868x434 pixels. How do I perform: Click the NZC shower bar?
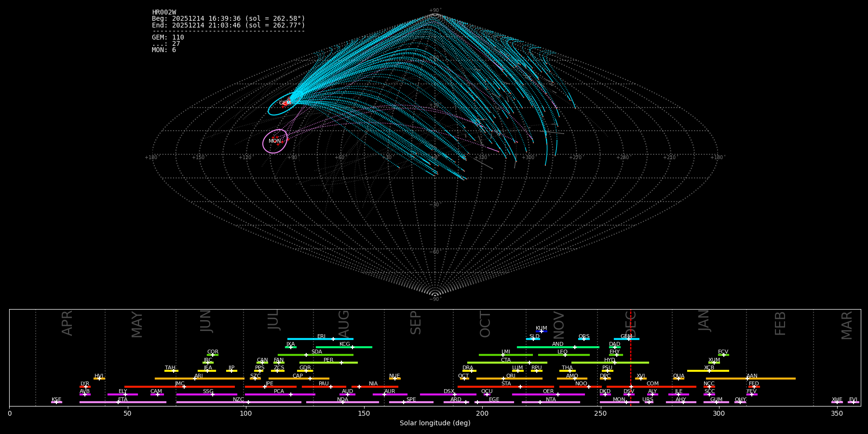[239, 402]
